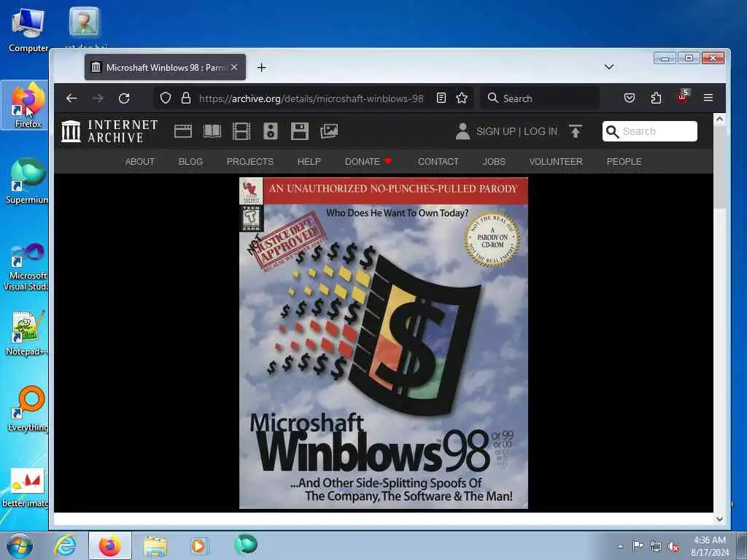Open Windows Media Player taskbar icon
Image resolution: width=747 pixels, height=560 pixels.
(x=198, y=545)
